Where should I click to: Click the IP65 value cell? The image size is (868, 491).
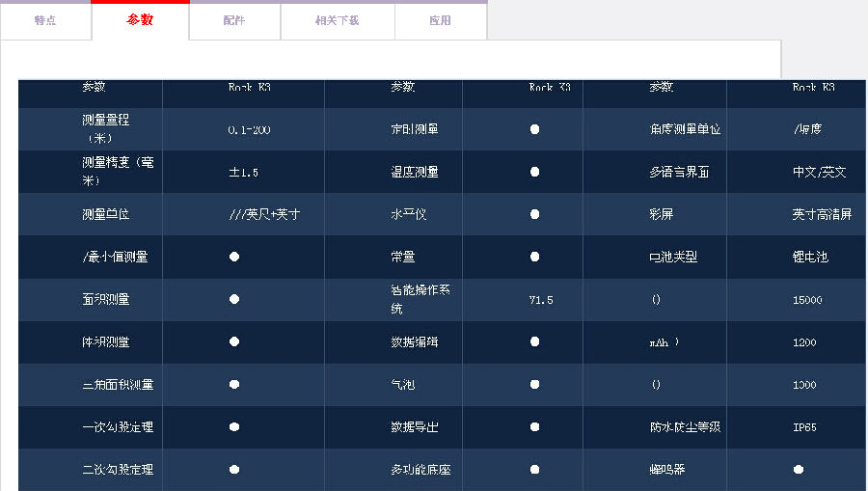click(804, 427)
